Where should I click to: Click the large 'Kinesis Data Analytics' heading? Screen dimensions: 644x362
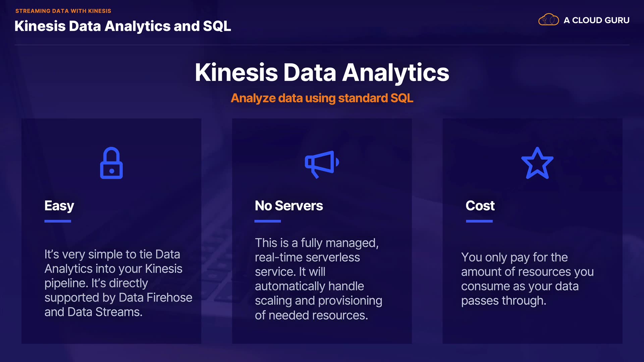[322, 72]
